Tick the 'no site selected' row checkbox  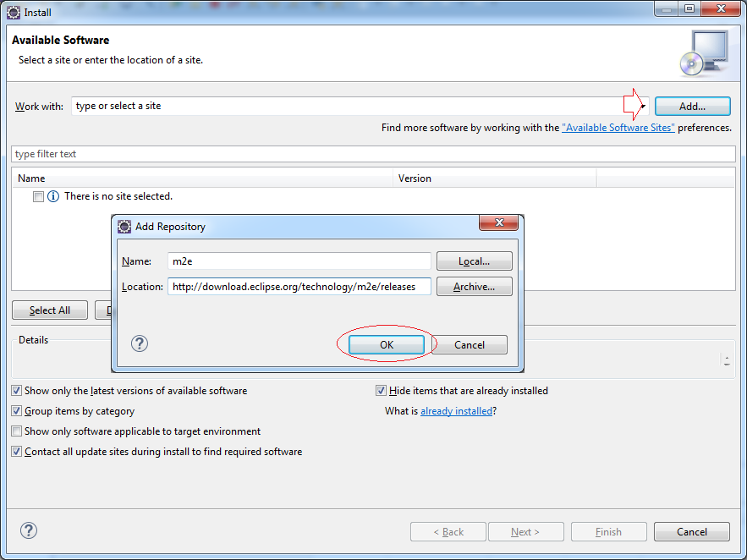point(39,196)
